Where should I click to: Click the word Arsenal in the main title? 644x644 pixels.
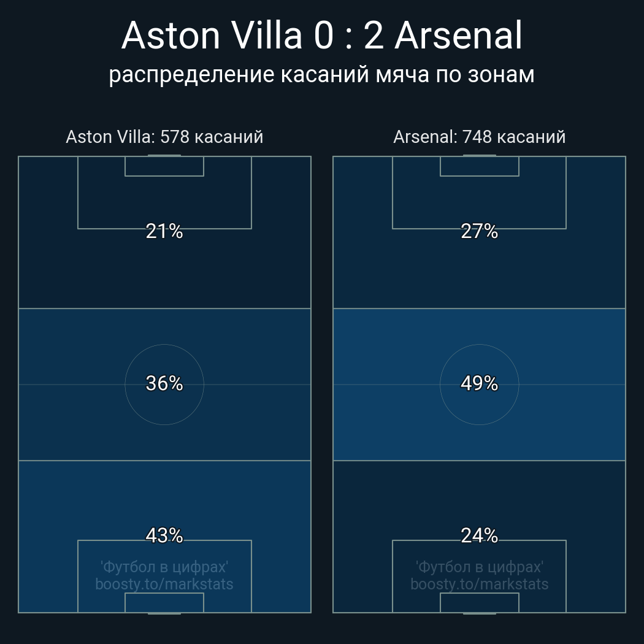click(458, 36)
